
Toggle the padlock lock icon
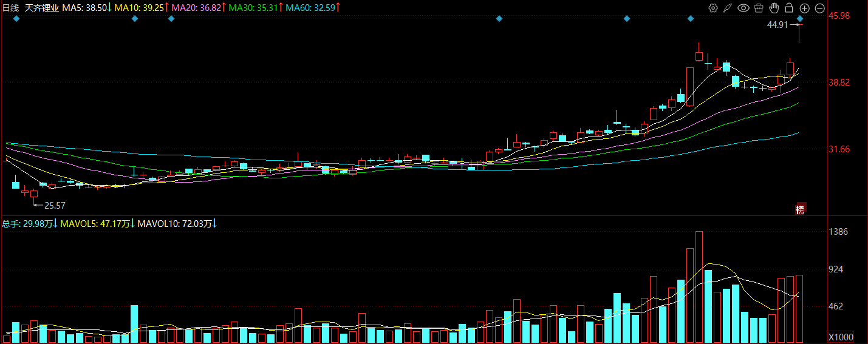789,8
